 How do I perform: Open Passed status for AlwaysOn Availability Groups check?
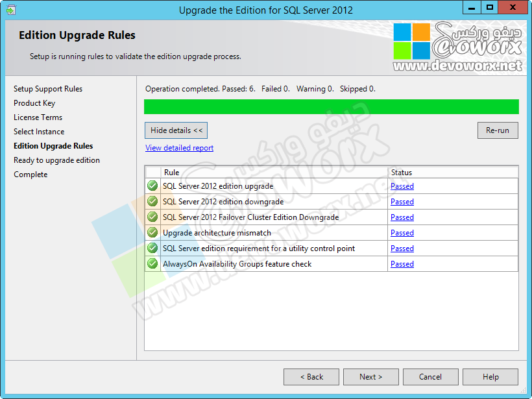click(402, 264)
